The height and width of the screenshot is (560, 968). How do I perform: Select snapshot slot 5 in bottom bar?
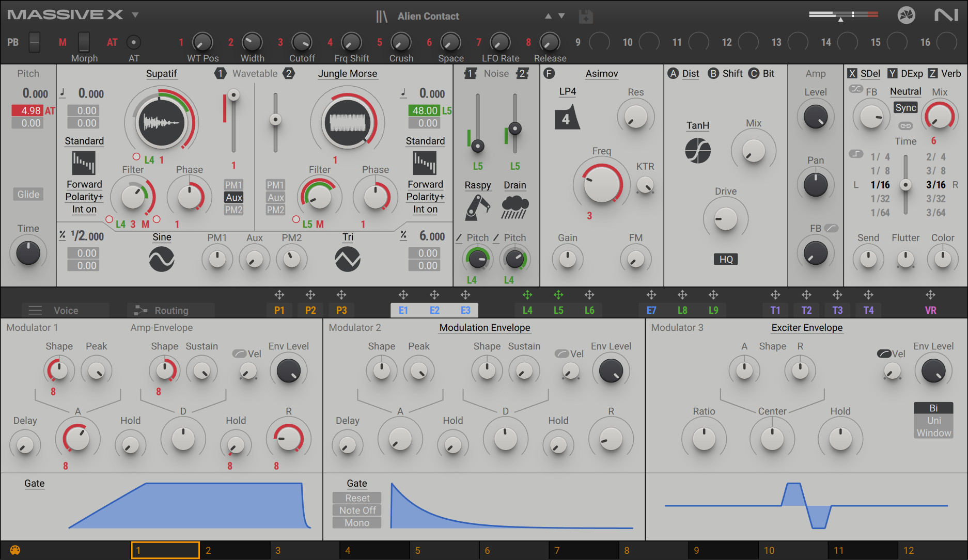click(444, 550)
